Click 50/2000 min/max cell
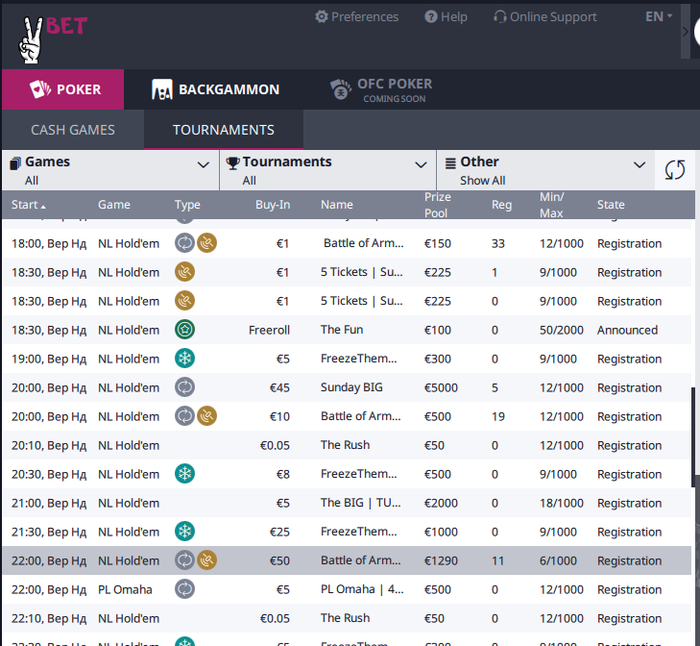700x646 pixels. tap(561, 330)
